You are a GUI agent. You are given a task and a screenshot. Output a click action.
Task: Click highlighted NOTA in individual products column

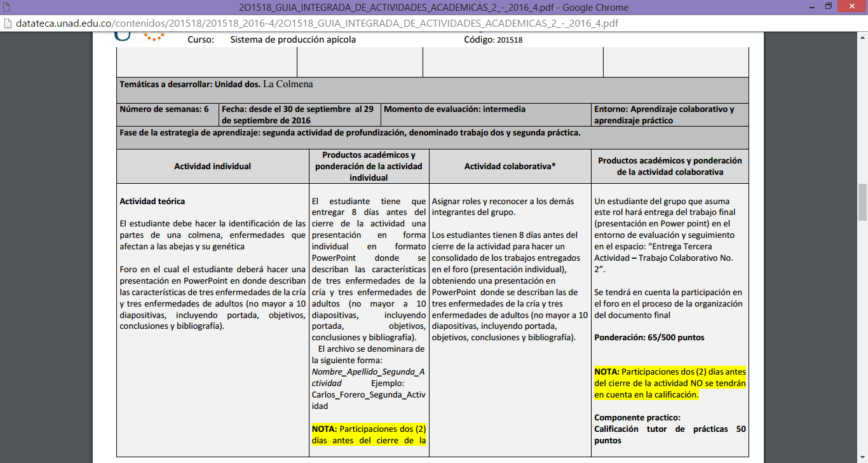369,434
